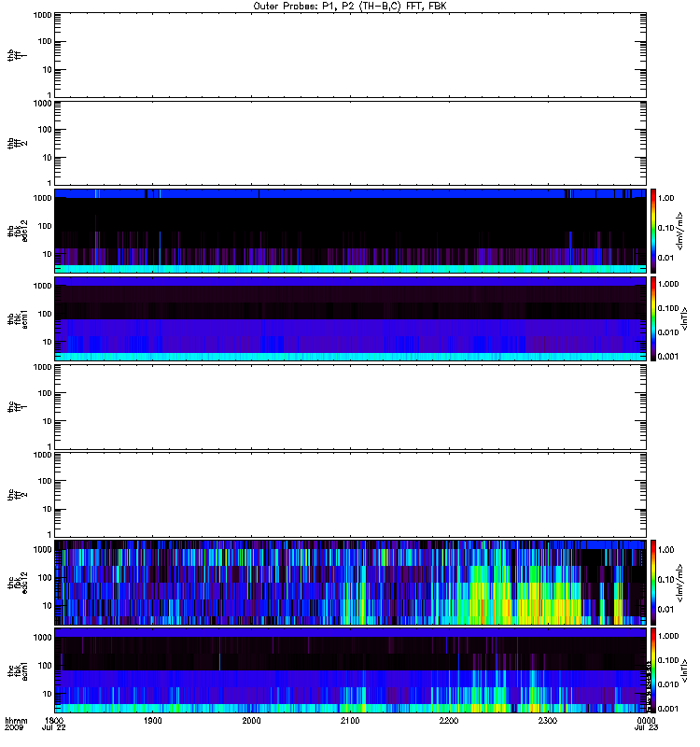Image resolution: width=700 pixels, height=747 pixels.
Task: Click the 'thb fbk scm1' y-axis label
Action: click(x=18, y=319)
